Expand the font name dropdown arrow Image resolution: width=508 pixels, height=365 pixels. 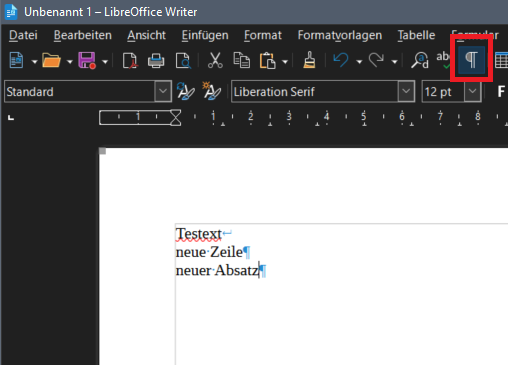[x=406, y=91]
